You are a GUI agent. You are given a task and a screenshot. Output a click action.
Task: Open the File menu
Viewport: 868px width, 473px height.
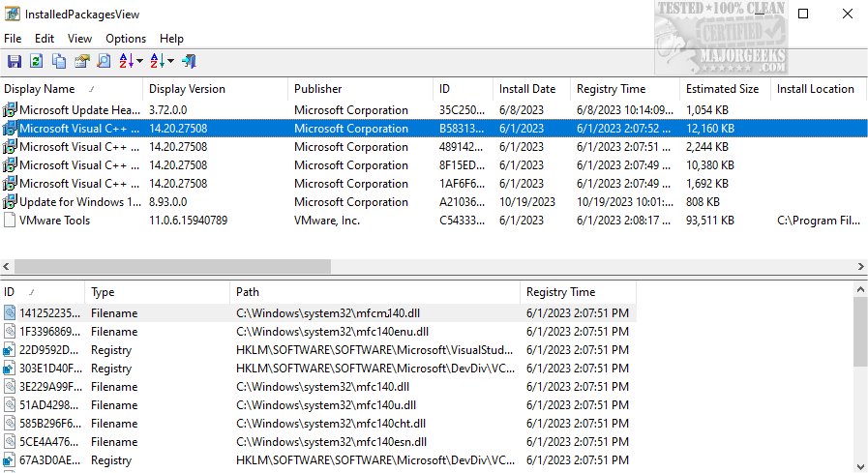(x=13, y=39)
